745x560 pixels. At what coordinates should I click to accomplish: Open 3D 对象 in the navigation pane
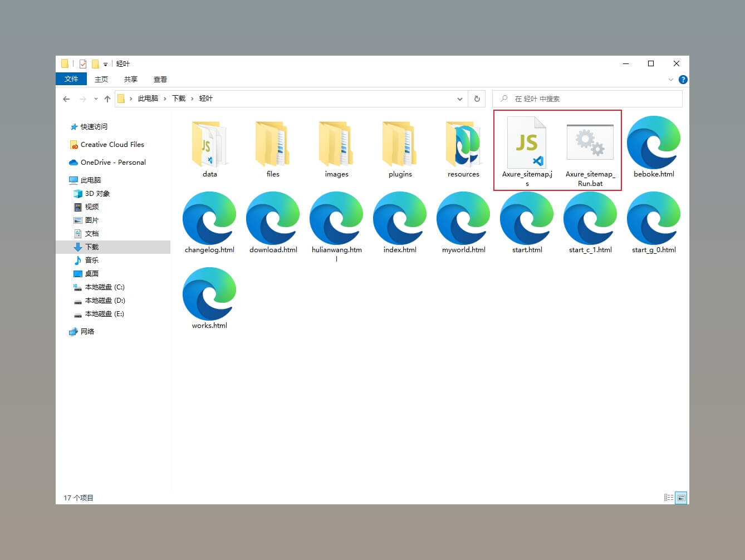97,194
